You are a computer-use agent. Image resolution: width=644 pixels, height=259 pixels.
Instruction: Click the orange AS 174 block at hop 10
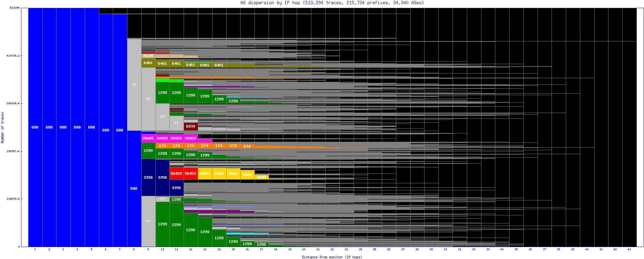163,146
